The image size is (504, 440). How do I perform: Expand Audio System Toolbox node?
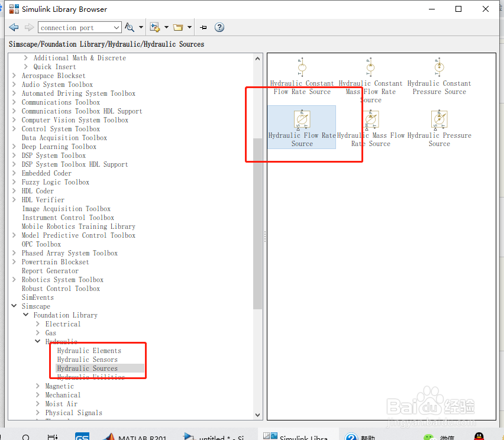click(x=14, y=85)
